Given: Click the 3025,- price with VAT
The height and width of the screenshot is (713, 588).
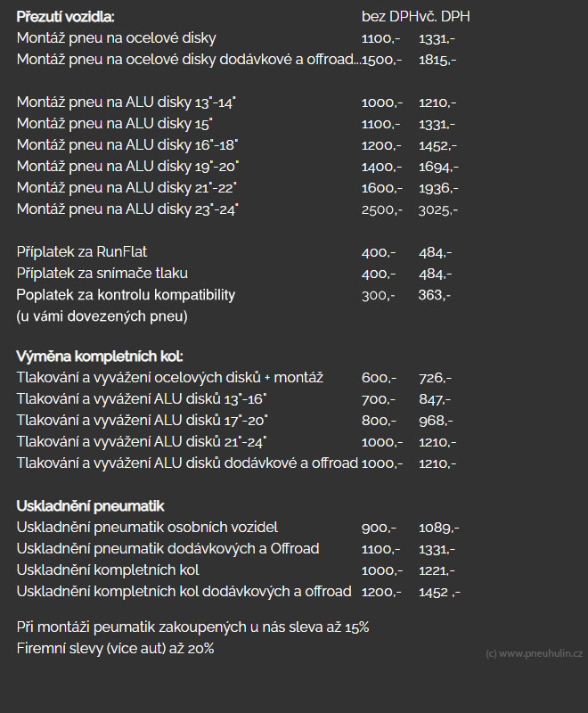Looking at the screenshot, I should [x=438, y=210].
